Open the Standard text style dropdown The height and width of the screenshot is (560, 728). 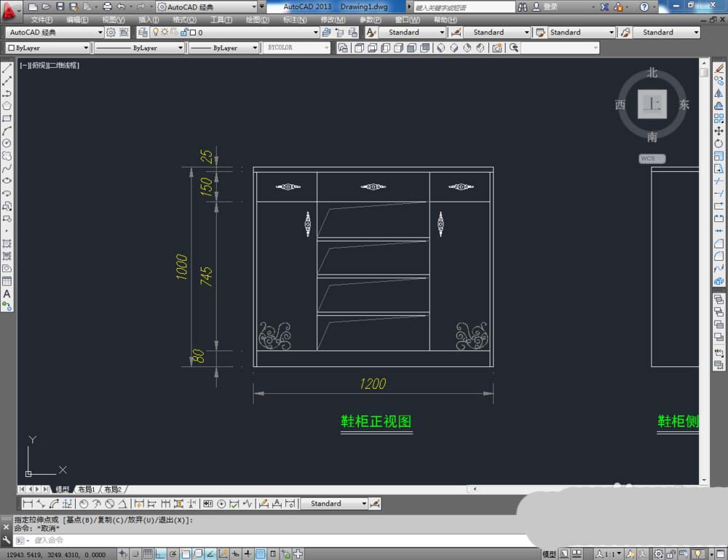tap(412, 32)
